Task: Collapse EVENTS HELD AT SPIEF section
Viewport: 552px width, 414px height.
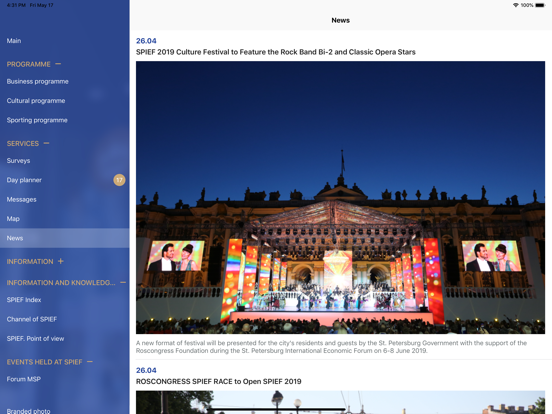Action: tap(90, 362)
